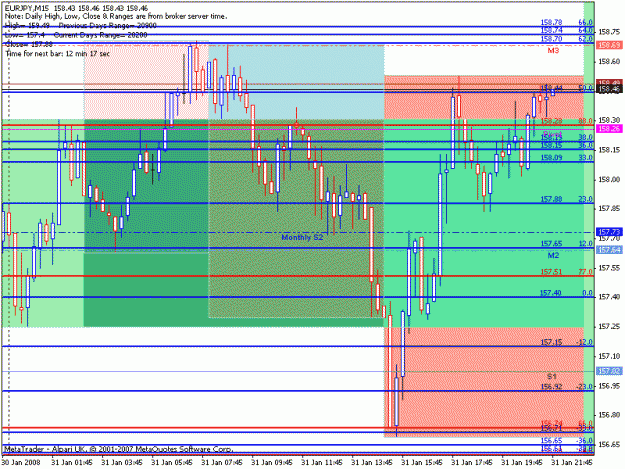Click the blue '158.09' level label

551,158
